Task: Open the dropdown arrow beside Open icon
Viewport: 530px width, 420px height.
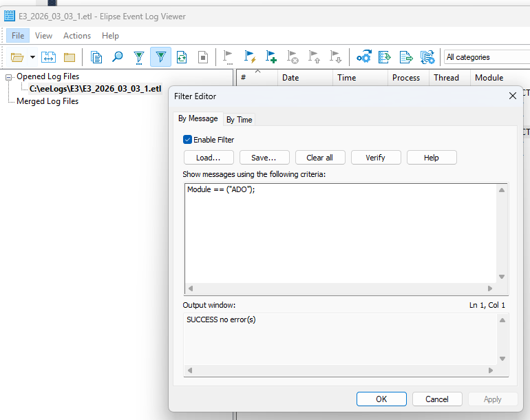Action: [32, 57]
